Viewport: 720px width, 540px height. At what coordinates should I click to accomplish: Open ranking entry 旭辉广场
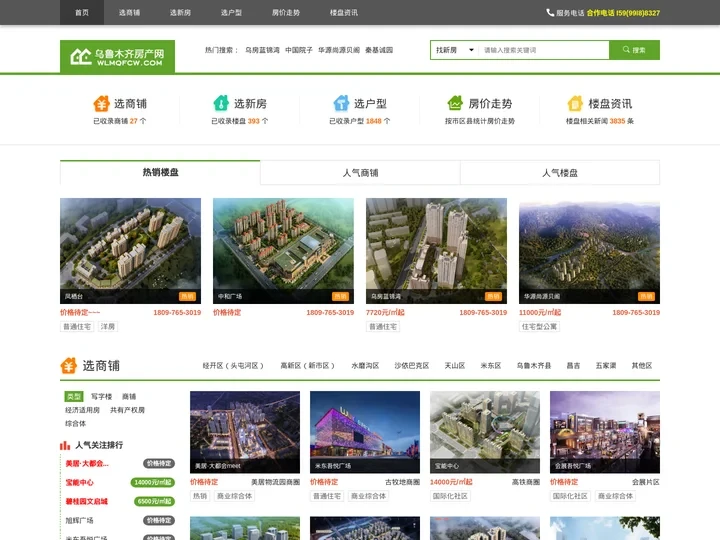79,520
